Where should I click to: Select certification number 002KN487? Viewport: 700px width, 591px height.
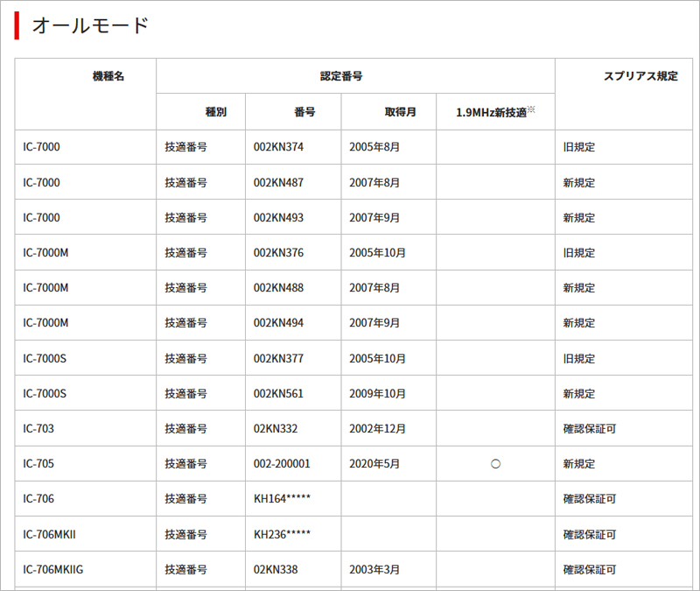pos(278,182)
